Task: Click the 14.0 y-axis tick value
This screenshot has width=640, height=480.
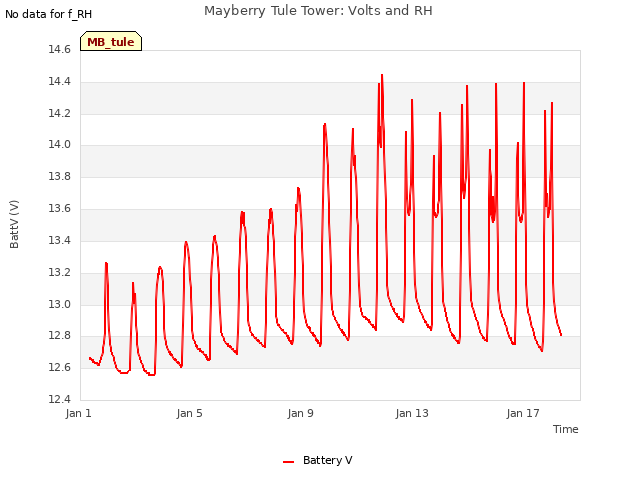Action: [x=59, y=144]
